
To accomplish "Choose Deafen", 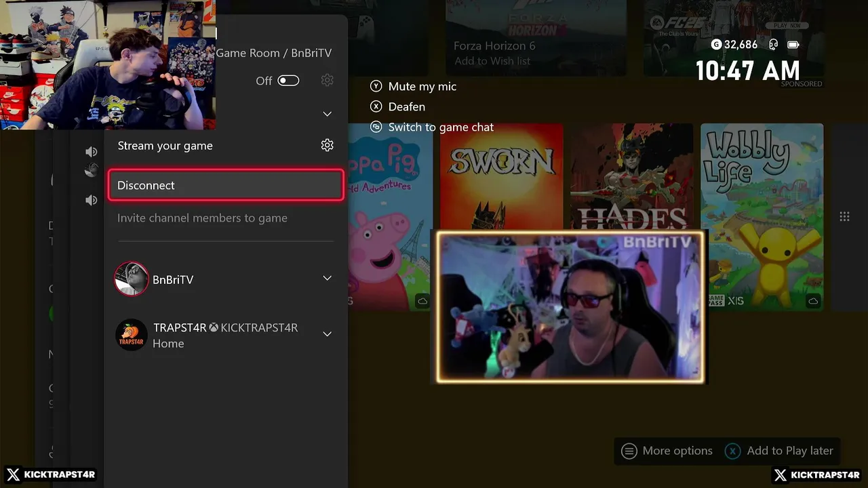I will [x=407, y=107].
